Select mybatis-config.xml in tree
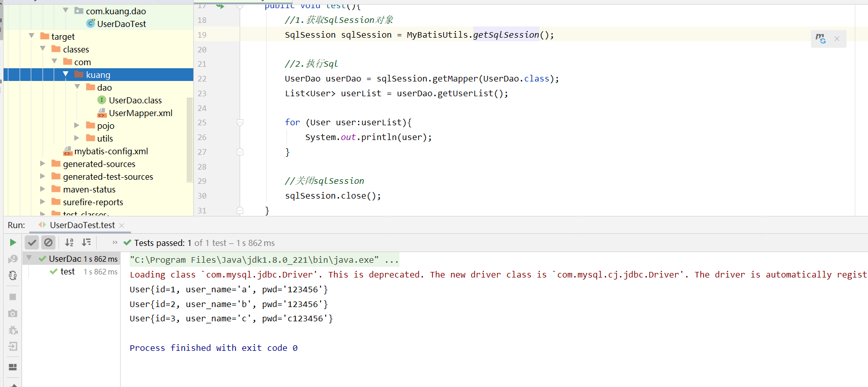868x387 pixels. (x=111, y=151)
